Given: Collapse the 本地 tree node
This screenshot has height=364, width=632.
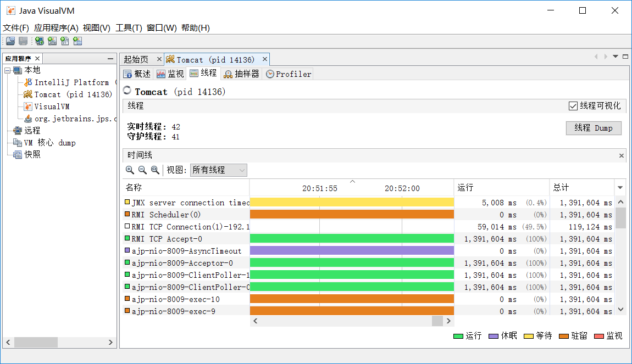Looking at the screenshot, I should coord(8,70).
